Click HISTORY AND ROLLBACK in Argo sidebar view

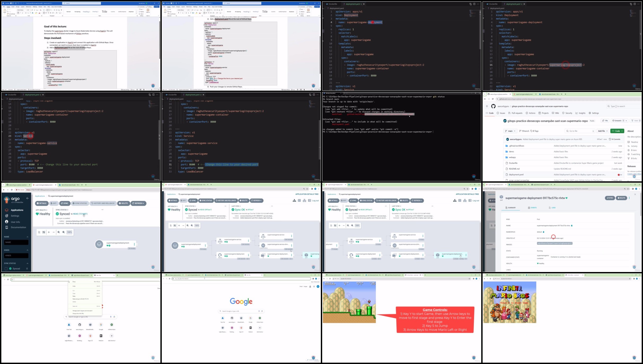[x=103, y=203]
